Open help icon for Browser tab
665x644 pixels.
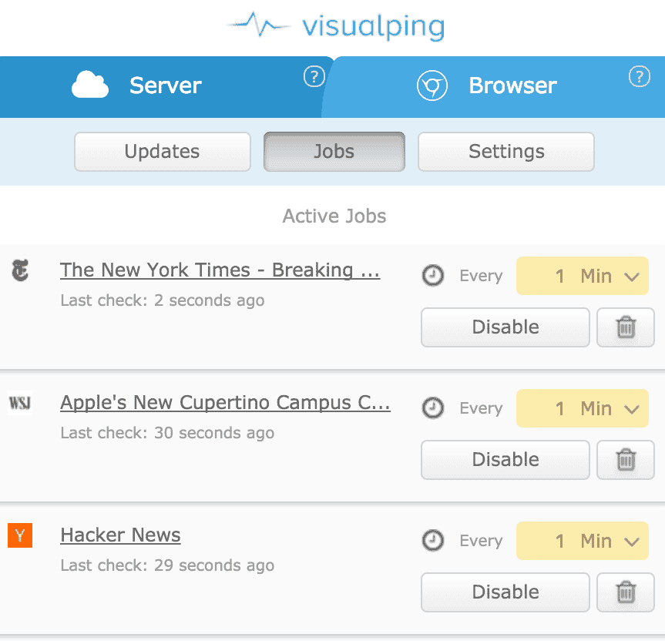(639, 76)
